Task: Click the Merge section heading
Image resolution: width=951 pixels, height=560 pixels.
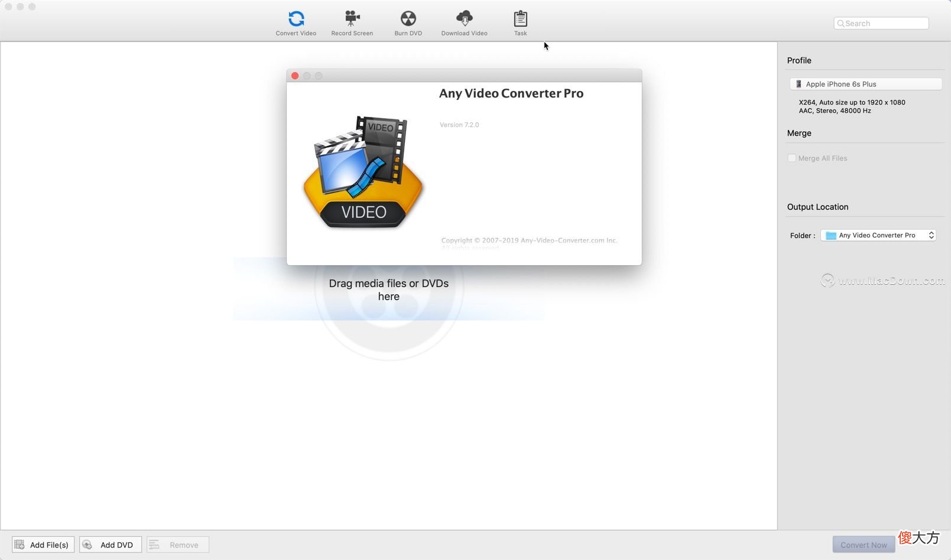Action: pos(799,133)
